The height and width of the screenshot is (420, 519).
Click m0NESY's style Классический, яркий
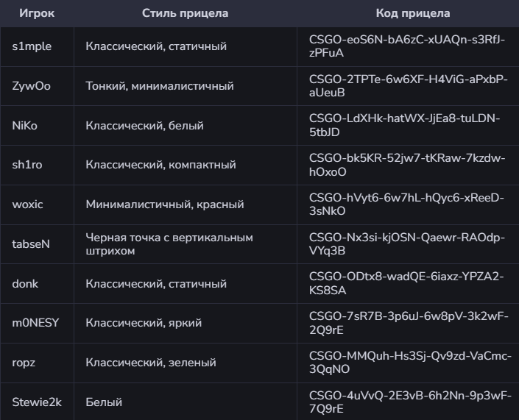[x=144, y=323]
